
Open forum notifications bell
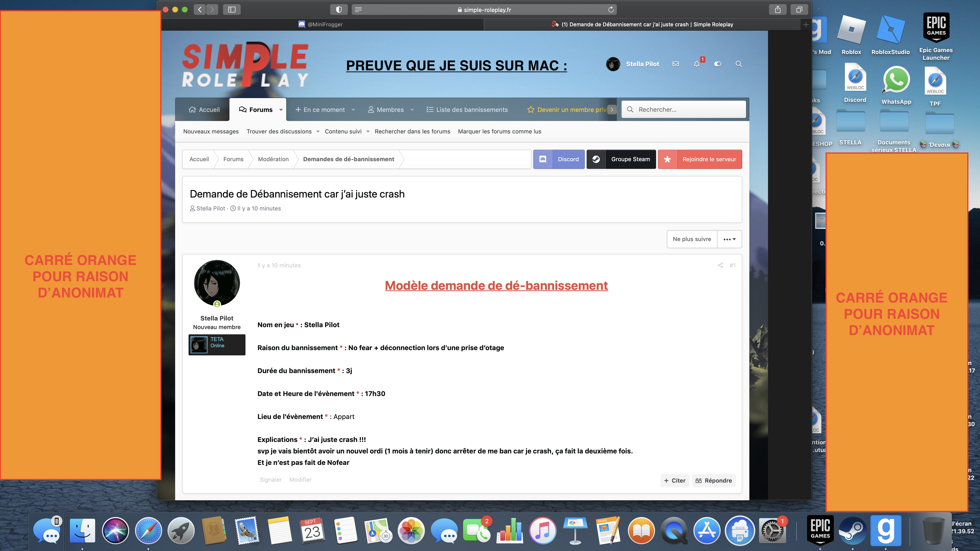[x=696, y=64]
